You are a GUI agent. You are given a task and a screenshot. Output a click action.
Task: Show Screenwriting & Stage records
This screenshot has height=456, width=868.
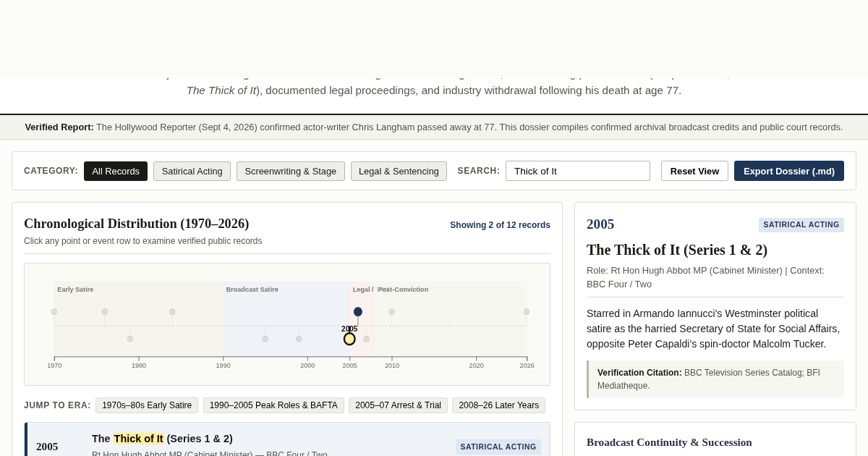pyautogui.click(x=291, y=171)
